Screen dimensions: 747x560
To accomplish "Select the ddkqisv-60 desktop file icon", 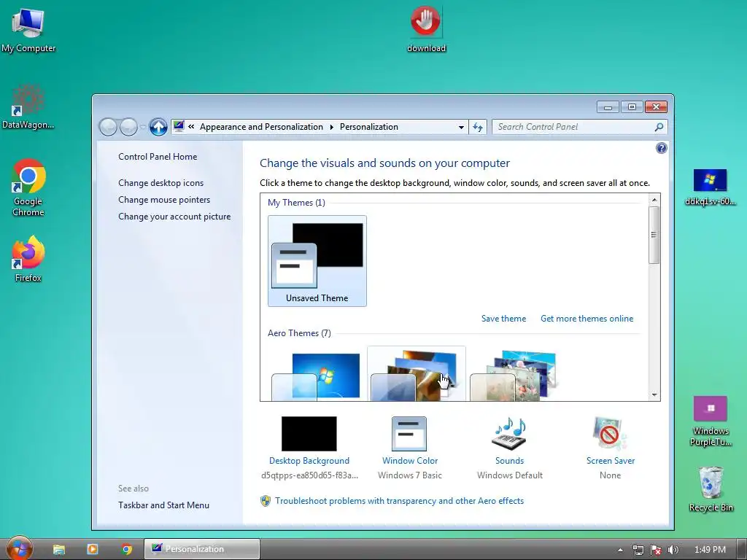I will pos(710,187).
